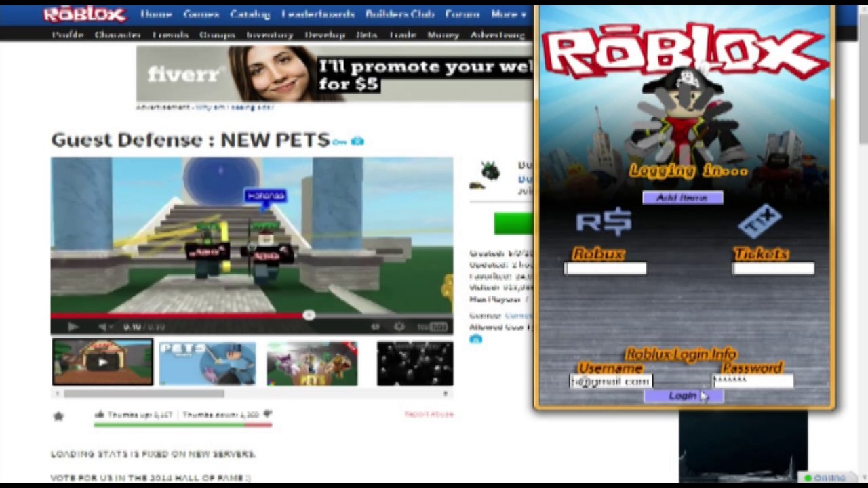Open the video settings gear icon

tap(399, 327)
